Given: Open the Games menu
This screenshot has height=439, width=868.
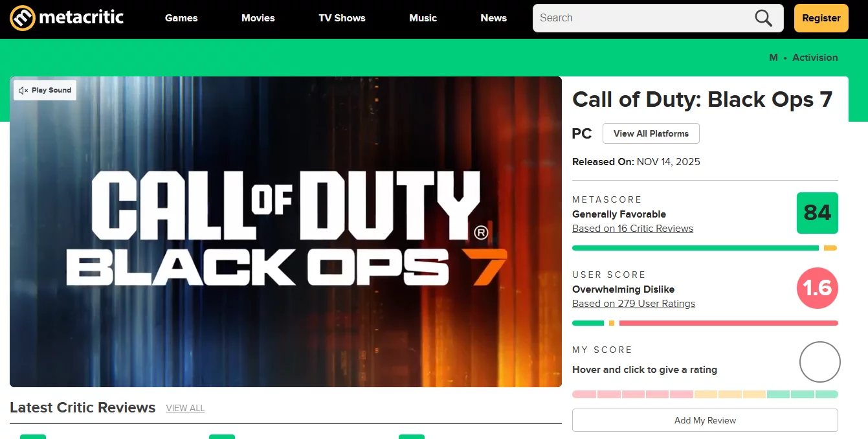Looking at the screenshot, I should click(x=181, y=18).
